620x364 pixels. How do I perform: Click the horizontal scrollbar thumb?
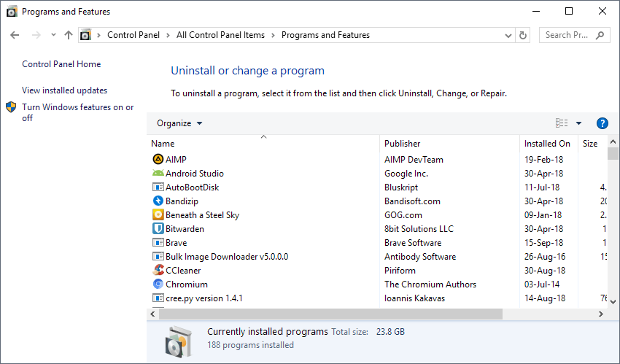tap(330, 314)
